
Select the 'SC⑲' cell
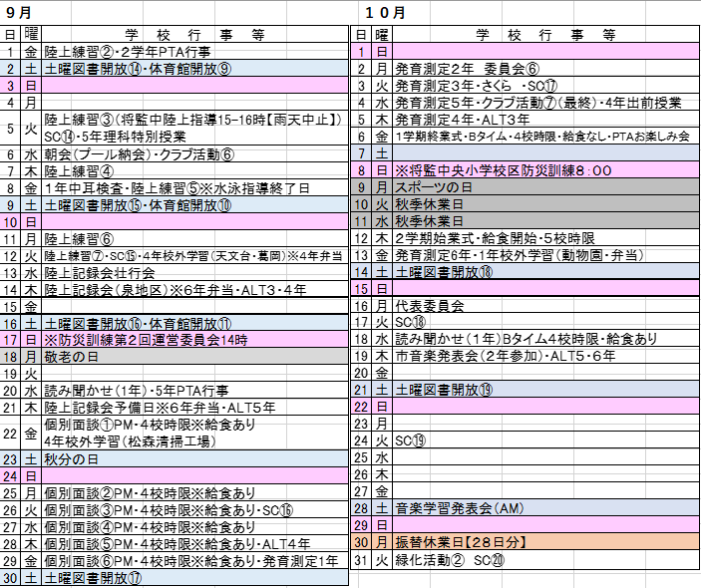click(x=545, y=441)
